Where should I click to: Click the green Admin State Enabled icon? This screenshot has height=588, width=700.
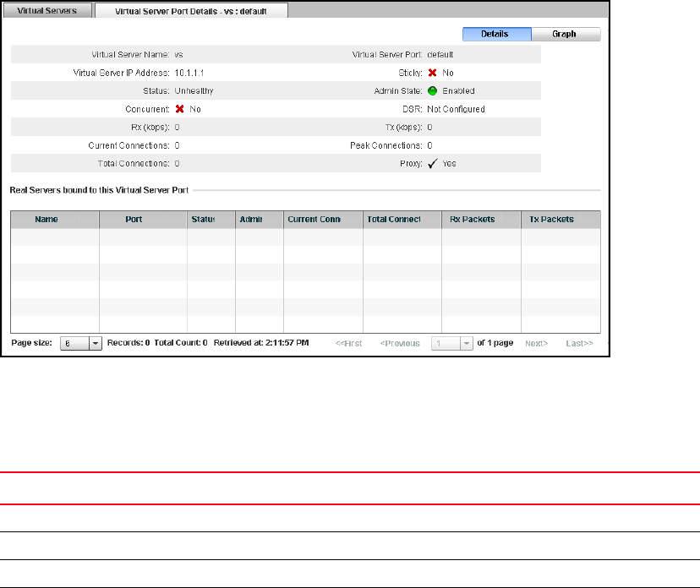click(x=431, y=91)
